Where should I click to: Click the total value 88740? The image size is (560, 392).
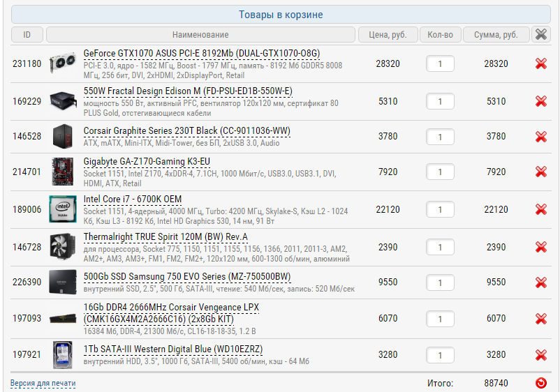[496, 384]
